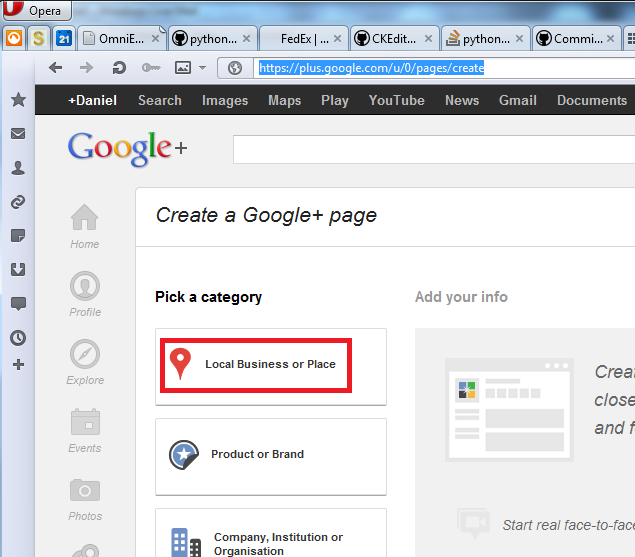Close the Stack Overflow python... tab

(520, 39)
